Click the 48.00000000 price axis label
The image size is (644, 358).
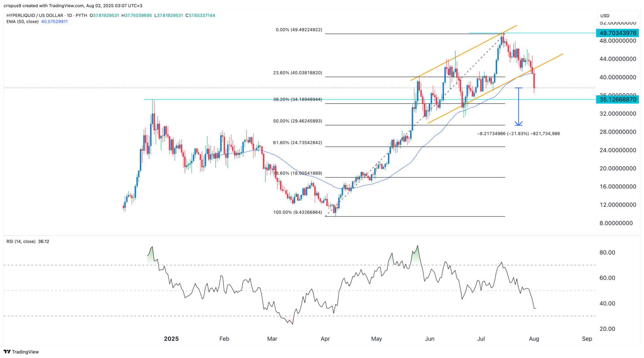point(618,41)
